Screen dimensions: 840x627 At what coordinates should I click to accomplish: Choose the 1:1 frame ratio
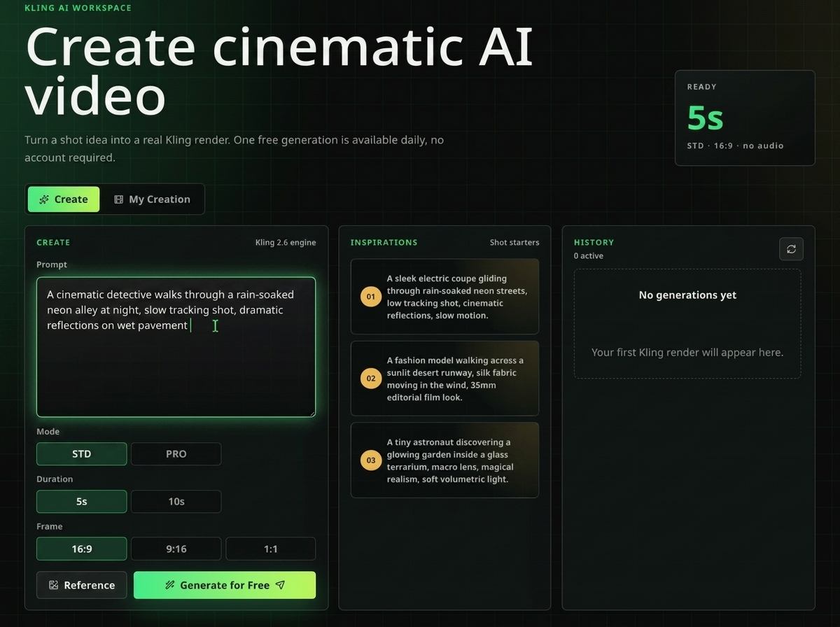[x=270, y=549]
